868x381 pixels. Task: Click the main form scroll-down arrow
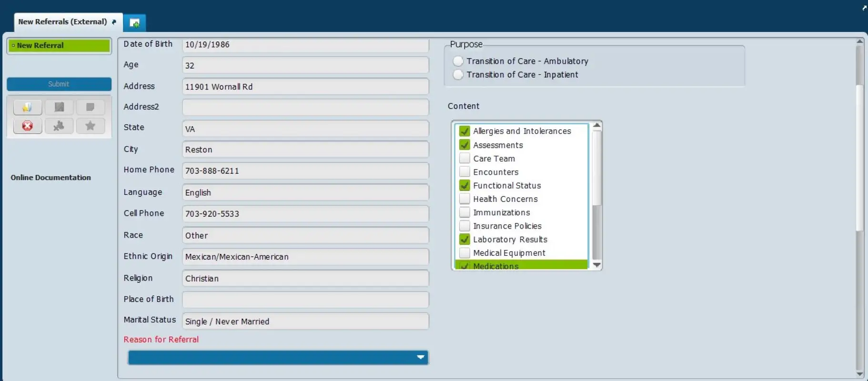point(859,374)
